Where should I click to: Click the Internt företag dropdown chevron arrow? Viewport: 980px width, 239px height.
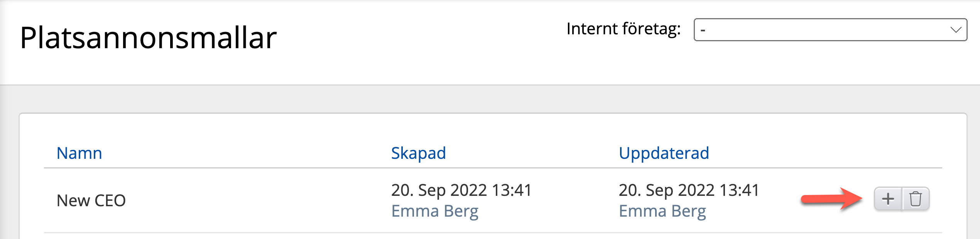[956, 30]
